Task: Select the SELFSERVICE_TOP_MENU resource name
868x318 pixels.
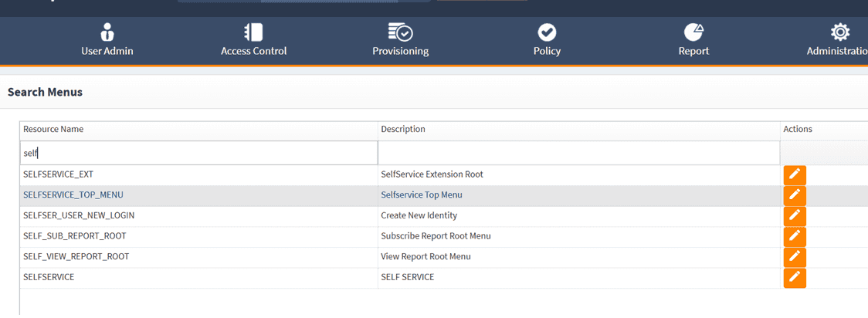Action: tap(73, 195)
